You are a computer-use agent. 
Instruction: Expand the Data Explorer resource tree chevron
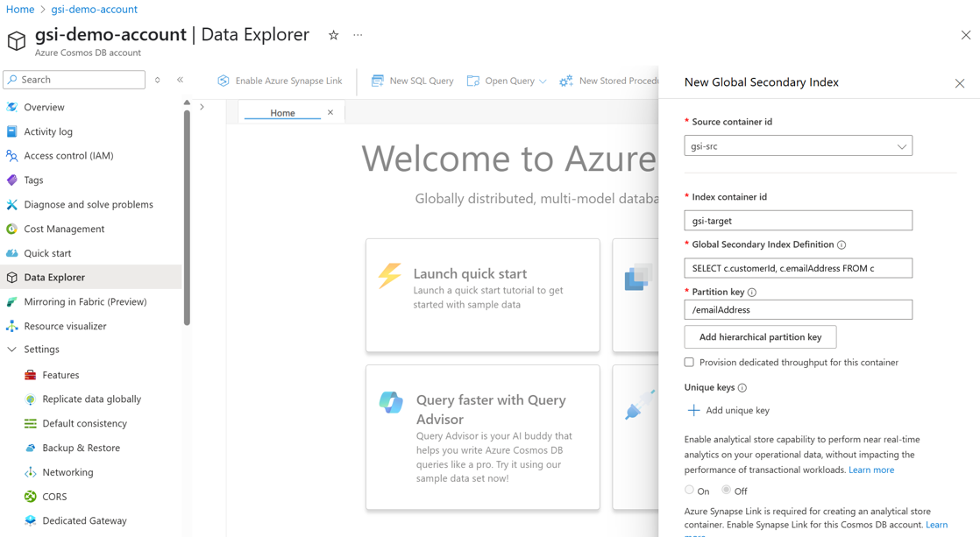point(202,107)
